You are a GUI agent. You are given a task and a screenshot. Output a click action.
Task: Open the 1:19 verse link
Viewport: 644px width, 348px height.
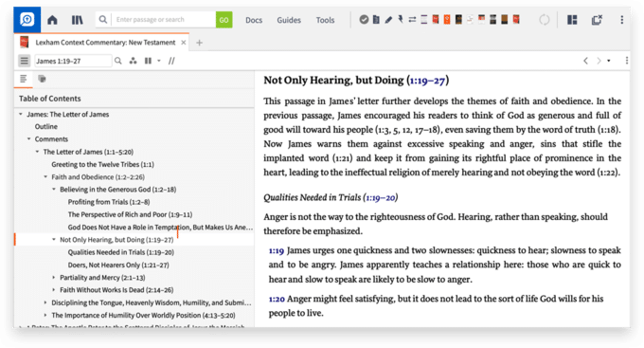(x=277, y=250)
